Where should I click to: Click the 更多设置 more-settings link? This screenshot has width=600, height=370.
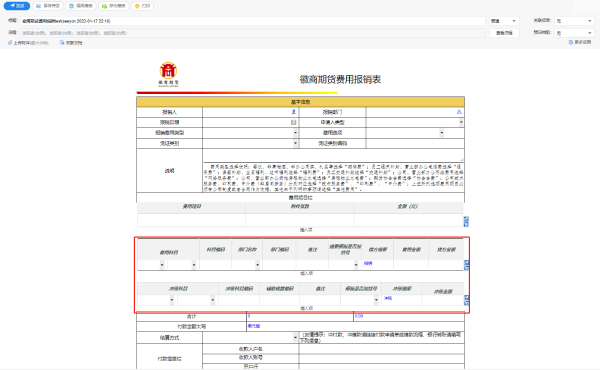coord(580,42)
